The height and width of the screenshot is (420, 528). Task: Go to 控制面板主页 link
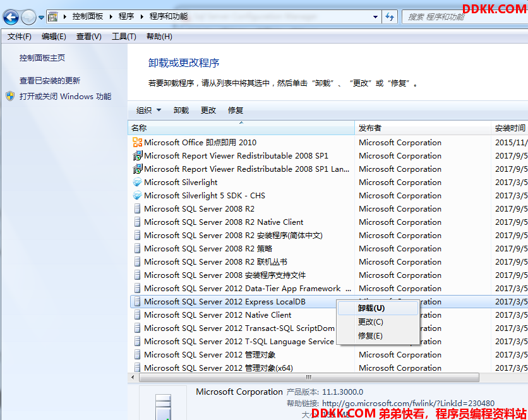(42, 58)
